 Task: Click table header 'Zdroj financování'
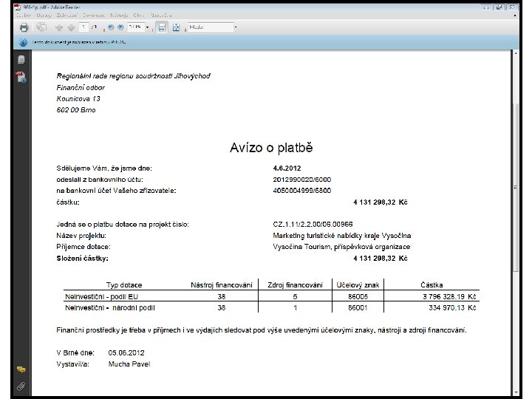pos(295,285)
